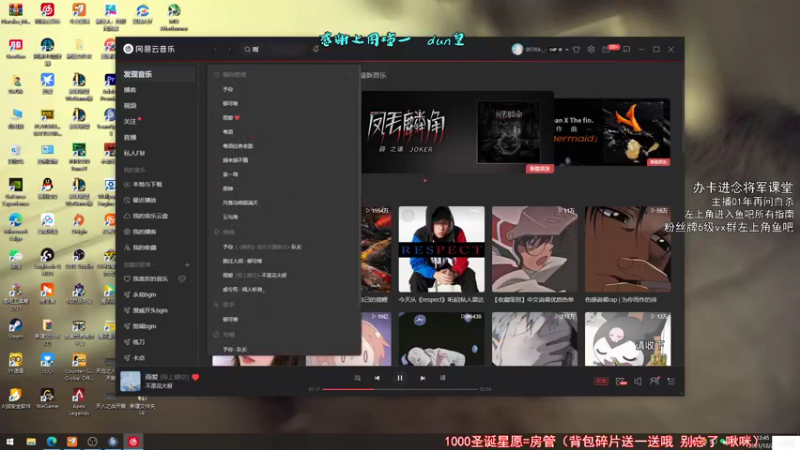Pause the current song
Image resolution: width=800 pixels, height=450 pixels.
[400, 378]
